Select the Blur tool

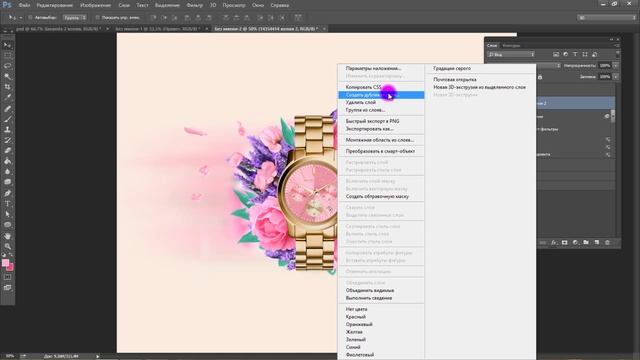[7, 172]
